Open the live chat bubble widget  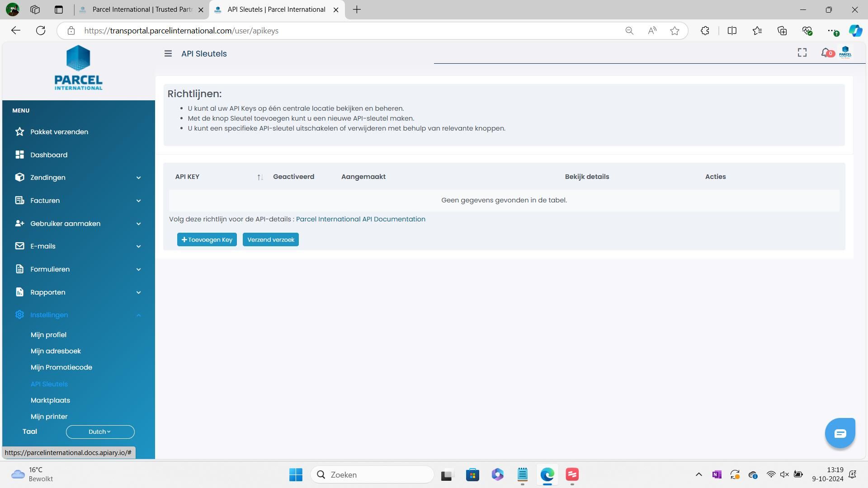click(840, 433)
